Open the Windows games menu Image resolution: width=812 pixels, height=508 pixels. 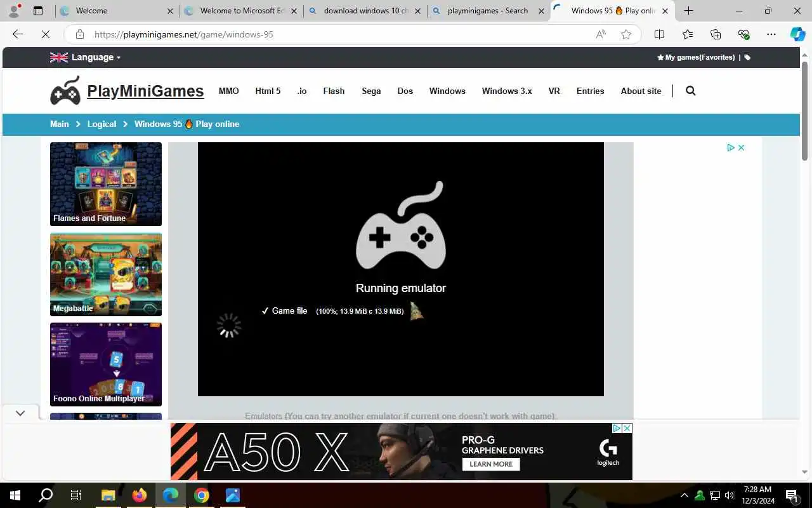(x=447, y=91)
